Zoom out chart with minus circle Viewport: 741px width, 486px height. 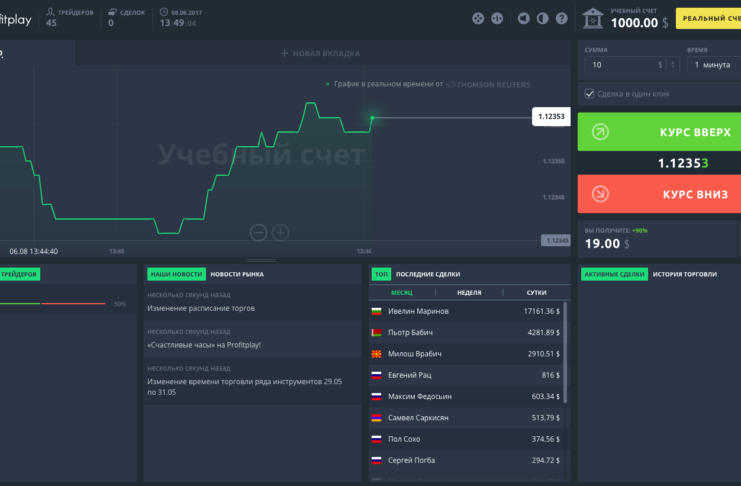[x=258, y=233]
